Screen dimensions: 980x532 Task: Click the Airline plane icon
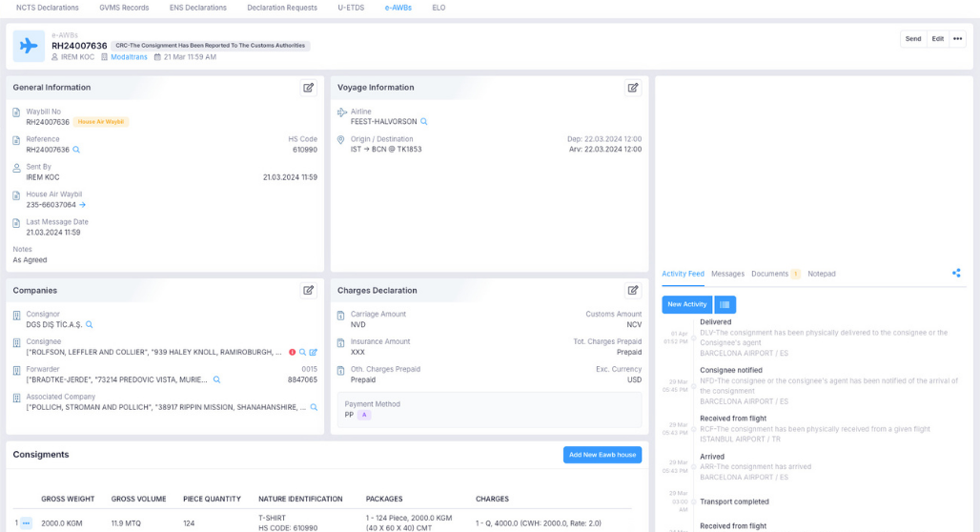click(x=342, y=113)
